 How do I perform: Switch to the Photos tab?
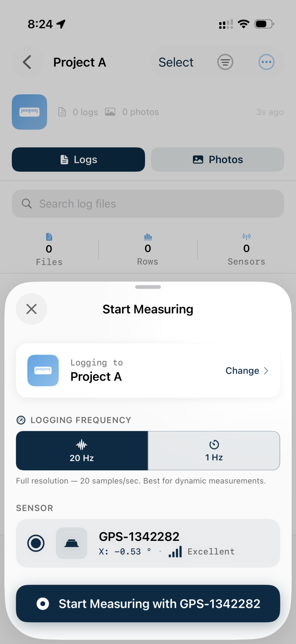click(x=218, y=159)
